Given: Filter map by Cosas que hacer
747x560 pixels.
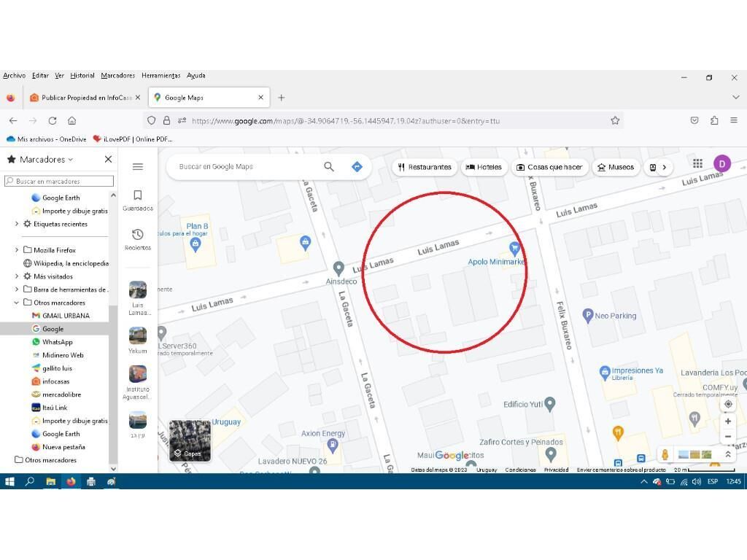Looking at the screenshot, I should pos(549,167).
